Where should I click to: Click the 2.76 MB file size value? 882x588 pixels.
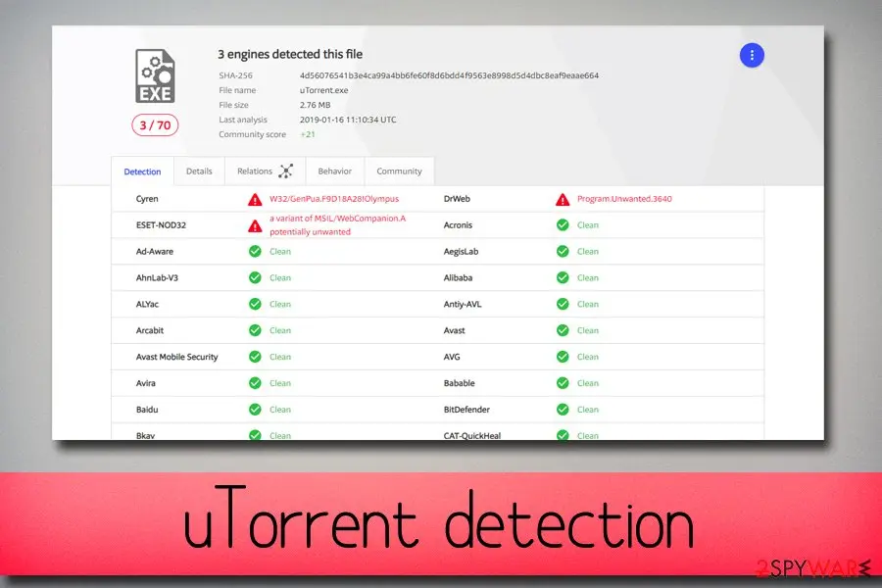(x=315, y=105)
